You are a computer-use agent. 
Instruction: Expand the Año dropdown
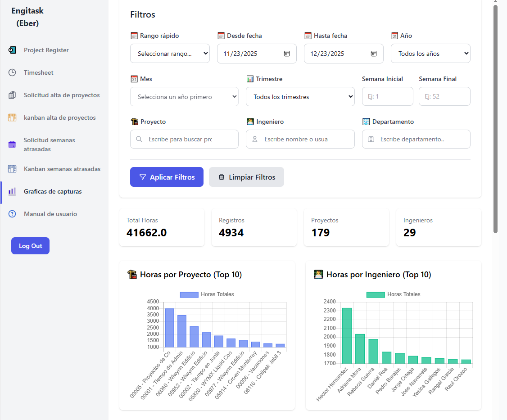click(430, 54)
